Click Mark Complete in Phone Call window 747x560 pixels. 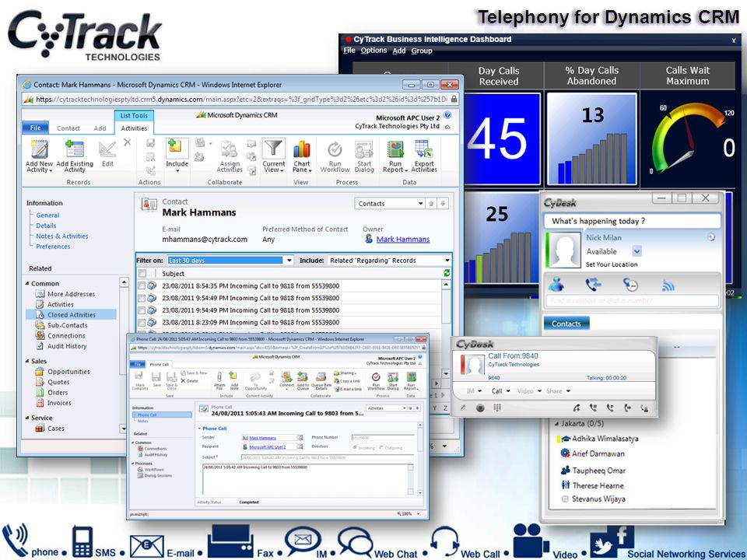pyautogui.click(x=140, y=381)
